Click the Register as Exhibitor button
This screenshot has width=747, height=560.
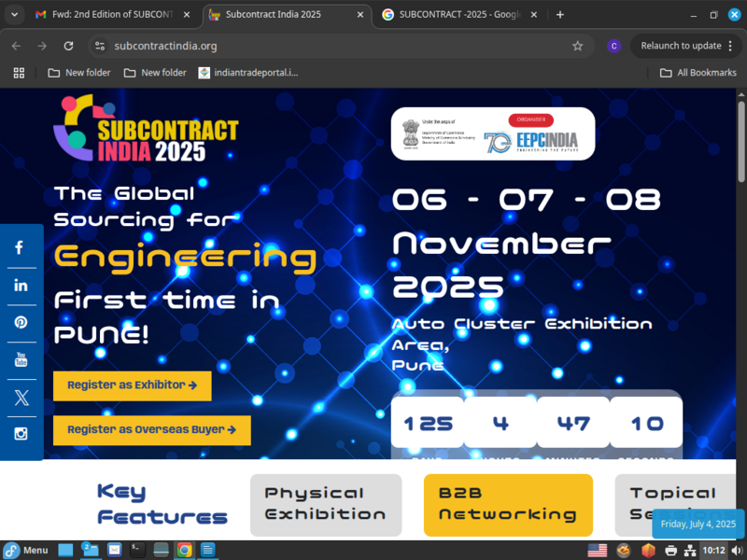click(x=132, y=385)
